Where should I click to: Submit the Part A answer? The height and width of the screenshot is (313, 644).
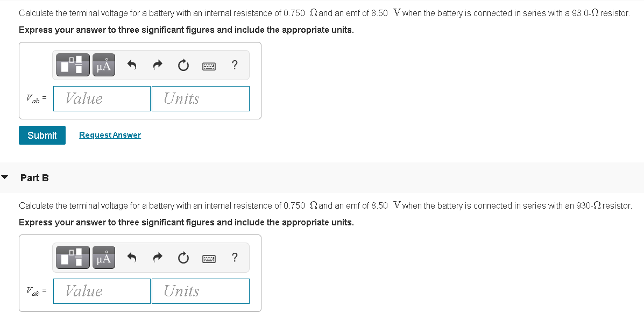click(42, 135)
